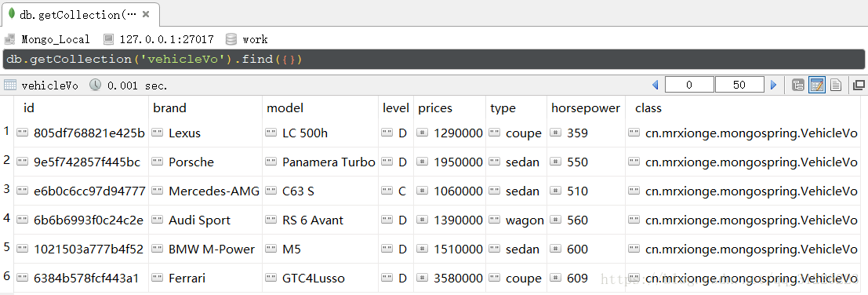Screen dimensions: 868x295
Task: Click the number type icon beside horsepower 510
Action: click(555, 191)
